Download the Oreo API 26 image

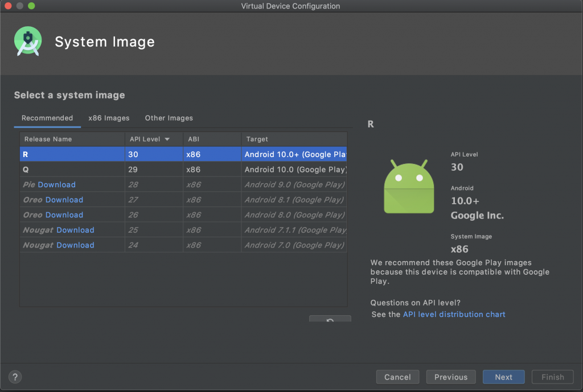pyautogui.click(x=64, y=215)
